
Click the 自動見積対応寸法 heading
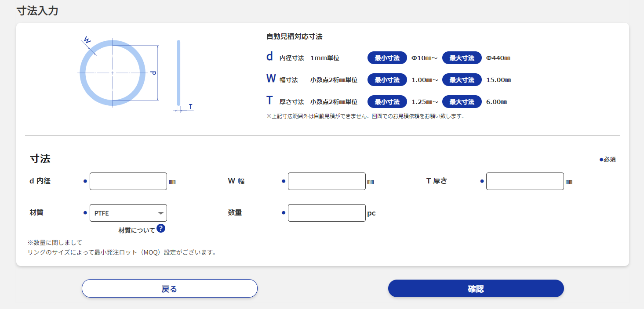[x=293, y=36]
